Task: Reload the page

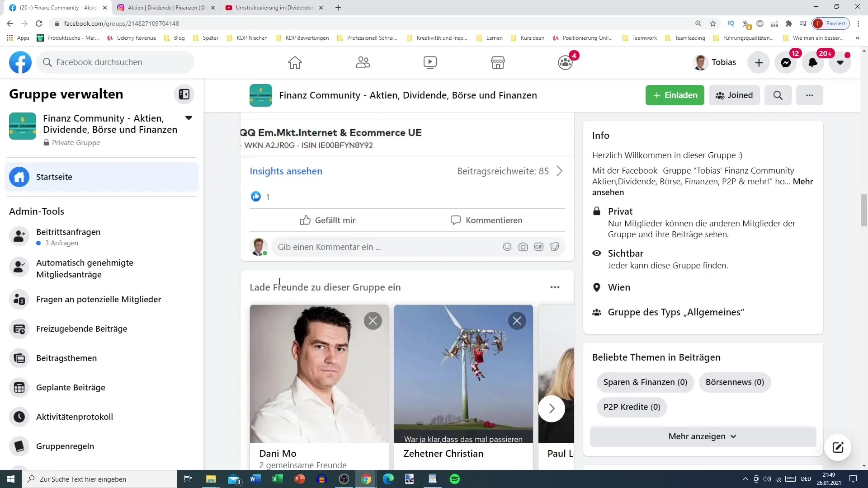Action: (39, 23)
